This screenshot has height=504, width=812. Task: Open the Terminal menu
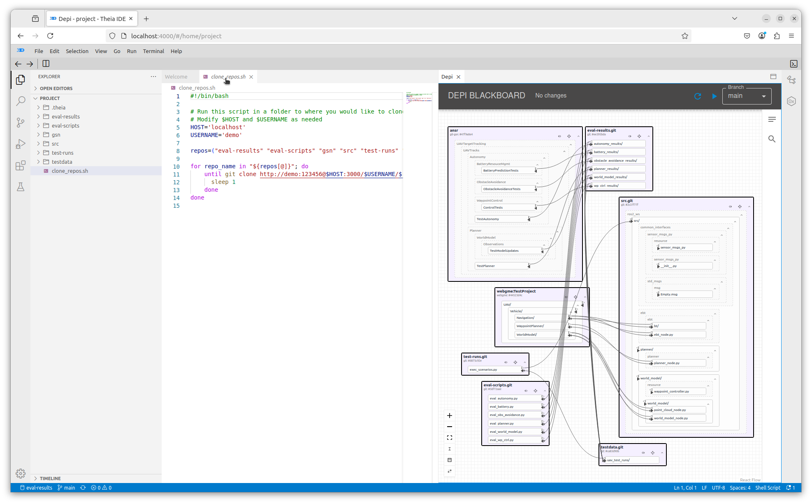pos(153,51)
